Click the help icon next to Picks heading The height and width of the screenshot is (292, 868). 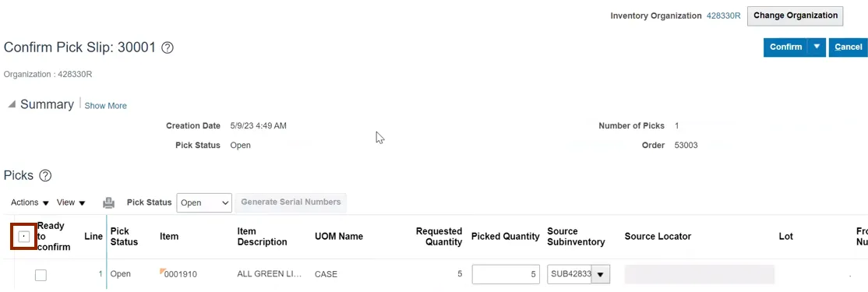pyautogui.click(x=45, y=176)
